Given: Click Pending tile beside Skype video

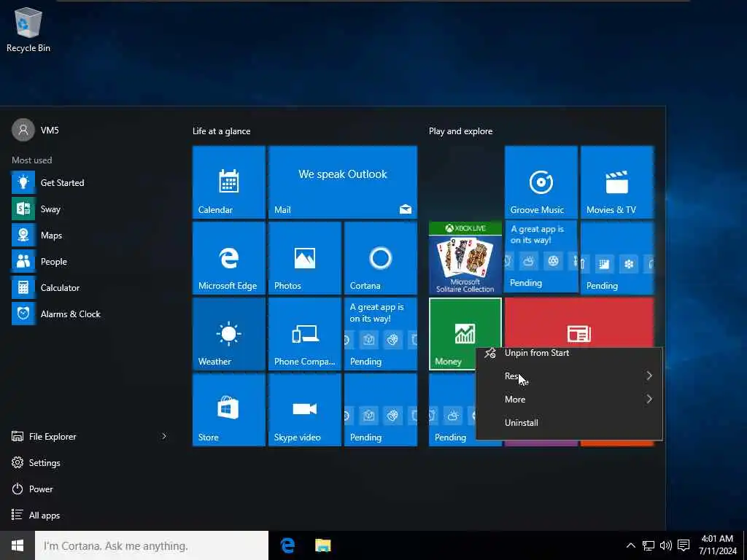Looking at the screenshot, I should [x=381, y=410].
